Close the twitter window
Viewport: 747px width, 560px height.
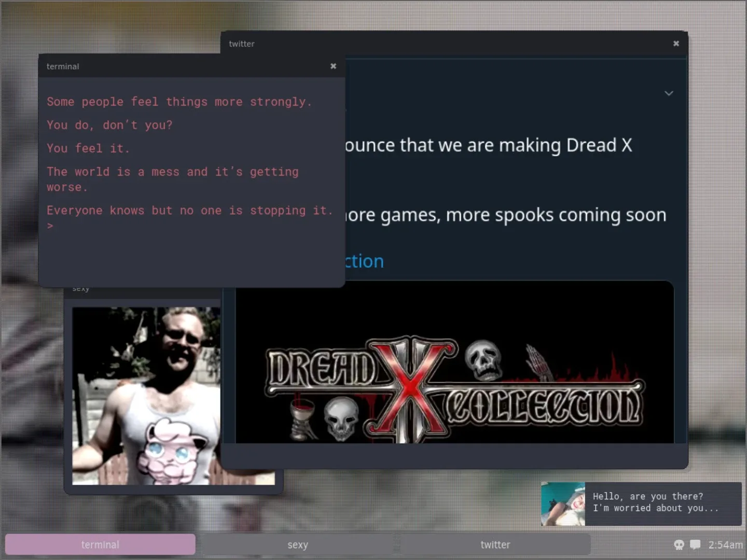pos(676,44)
